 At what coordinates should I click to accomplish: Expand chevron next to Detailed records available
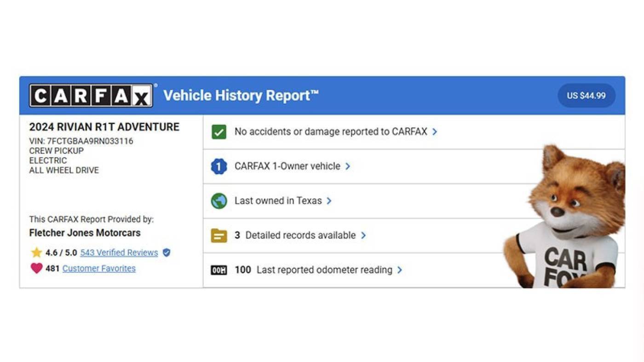coord(363,235)
